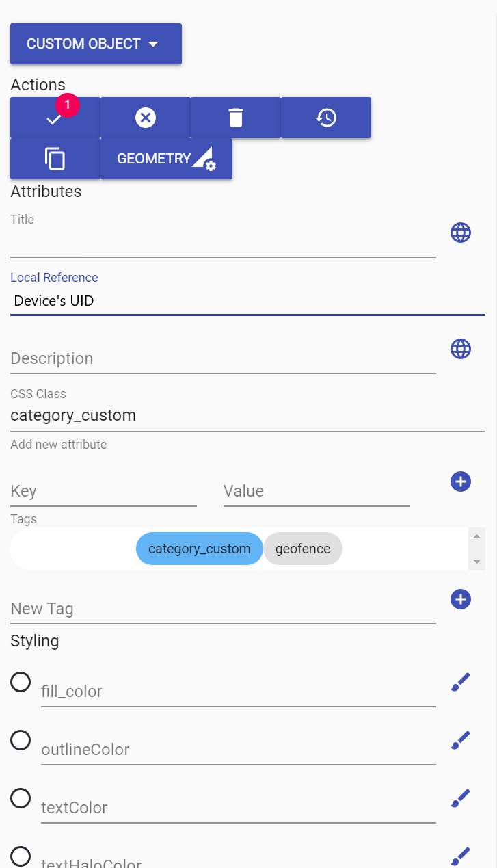Open translations for the Description field
Viewport: 497px width, 868px height.
461,349
